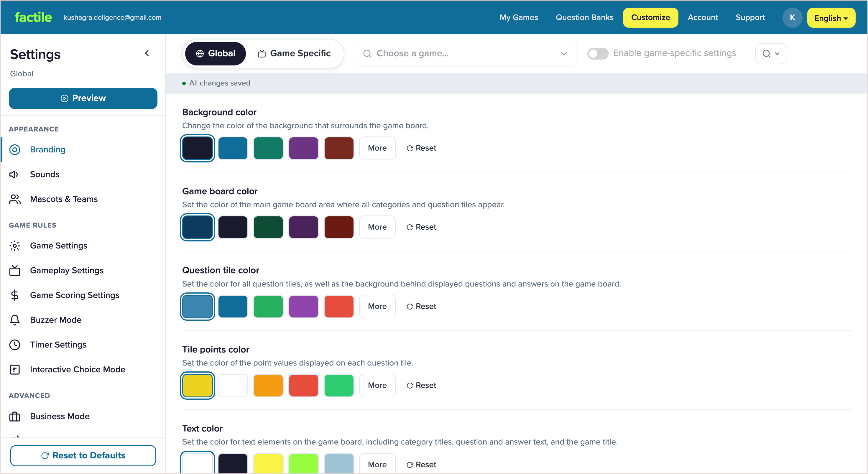This screenshot has height=474, width=868.
Task: Open Mascots & Teams in sidebar
Action: [x=83, y=199]
